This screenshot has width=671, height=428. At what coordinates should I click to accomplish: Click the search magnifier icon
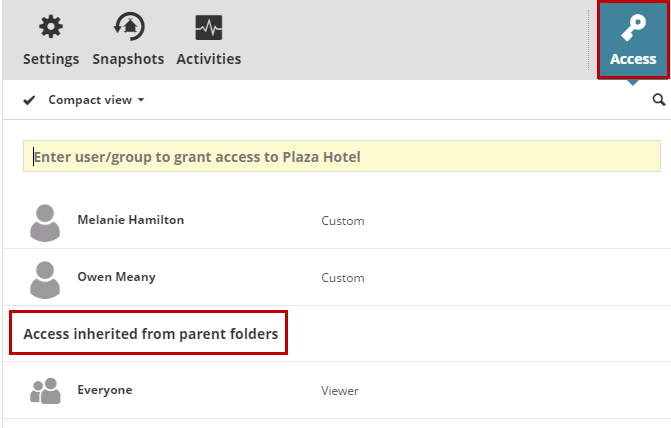pos(659,100)
